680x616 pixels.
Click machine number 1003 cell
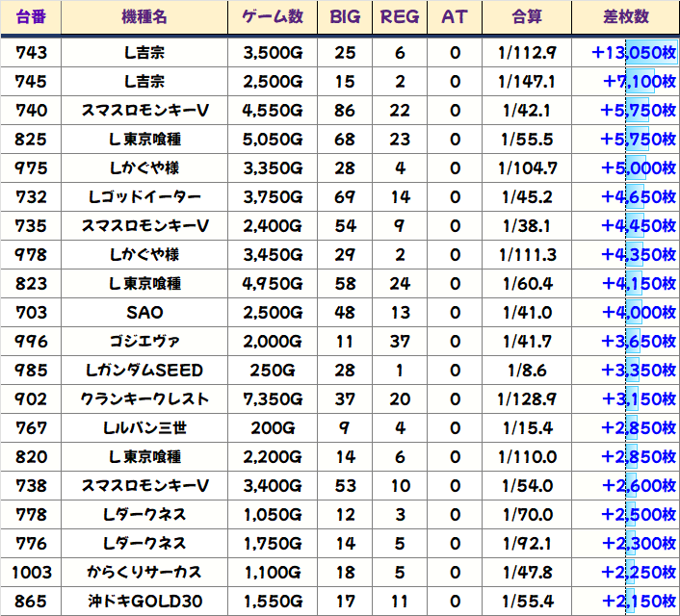coord(31,573)
